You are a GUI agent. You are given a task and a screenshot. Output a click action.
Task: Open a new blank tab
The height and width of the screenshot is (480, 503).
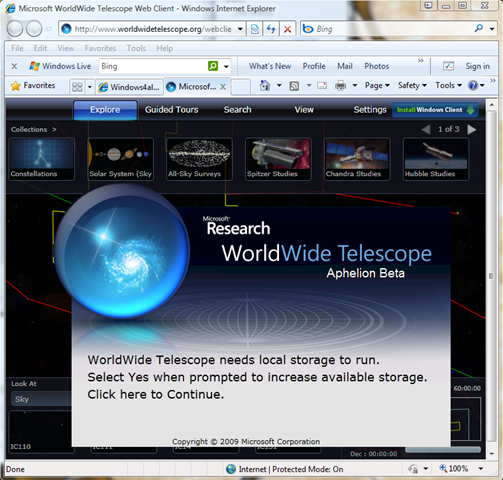point(241,87)
